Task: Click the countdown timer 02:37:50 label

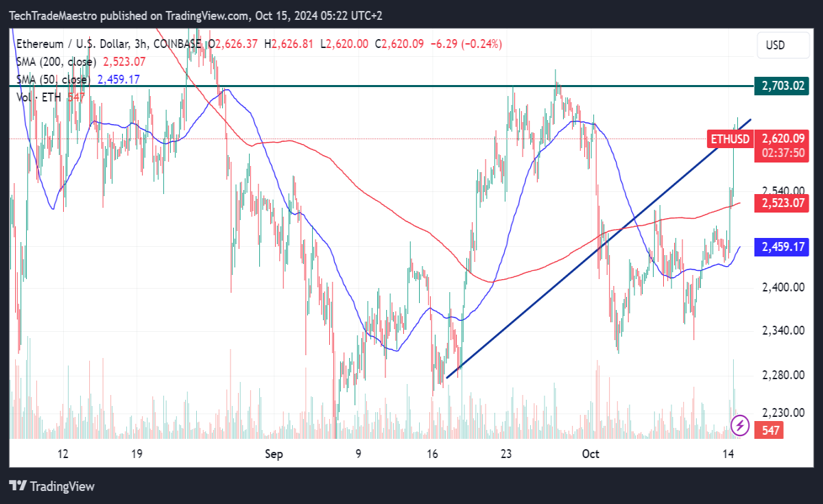Action: click(x=783, y=153)
